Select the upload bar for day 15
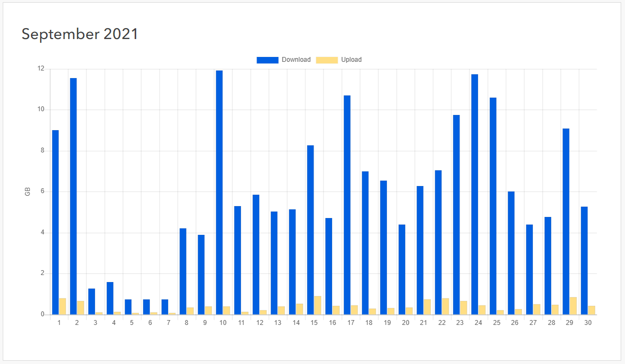Image resolution: width=625 pixels, height=364 pixels. tap(318, 305)
